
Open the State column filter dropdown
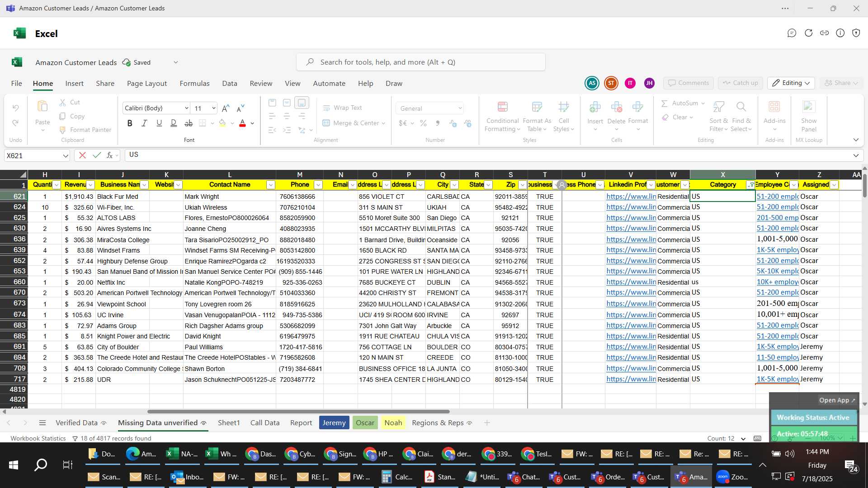point(488,185)
